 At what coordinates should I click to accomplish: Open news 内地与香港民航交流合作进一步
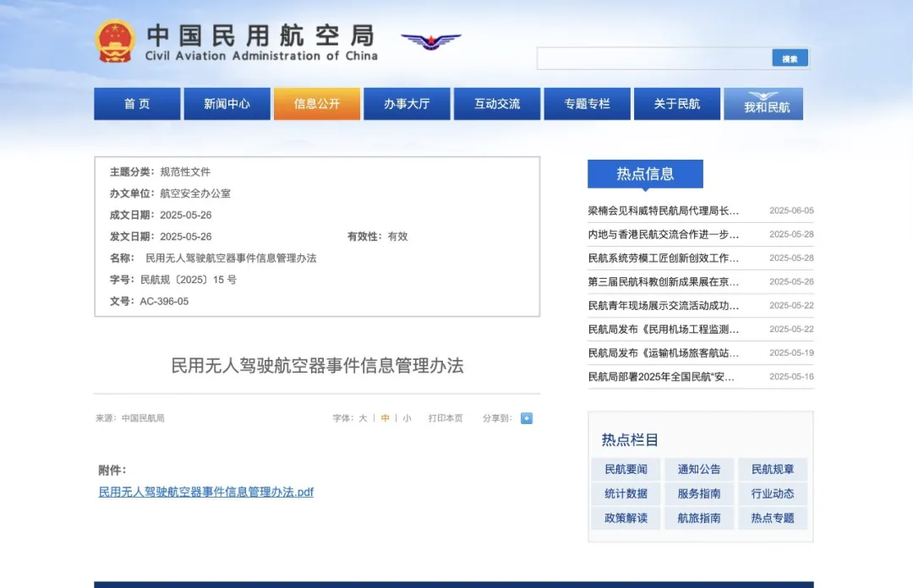click(664, 234)
